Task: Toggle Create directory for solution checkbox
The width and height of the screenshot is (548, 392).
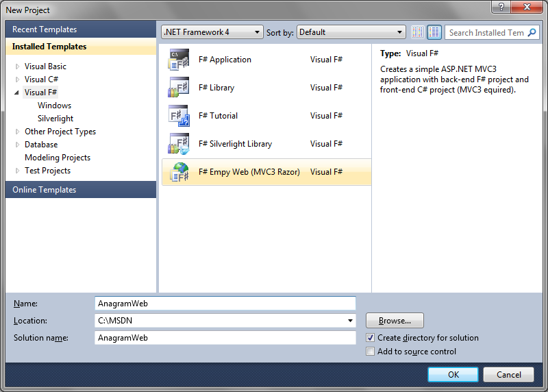Action: 370,338
